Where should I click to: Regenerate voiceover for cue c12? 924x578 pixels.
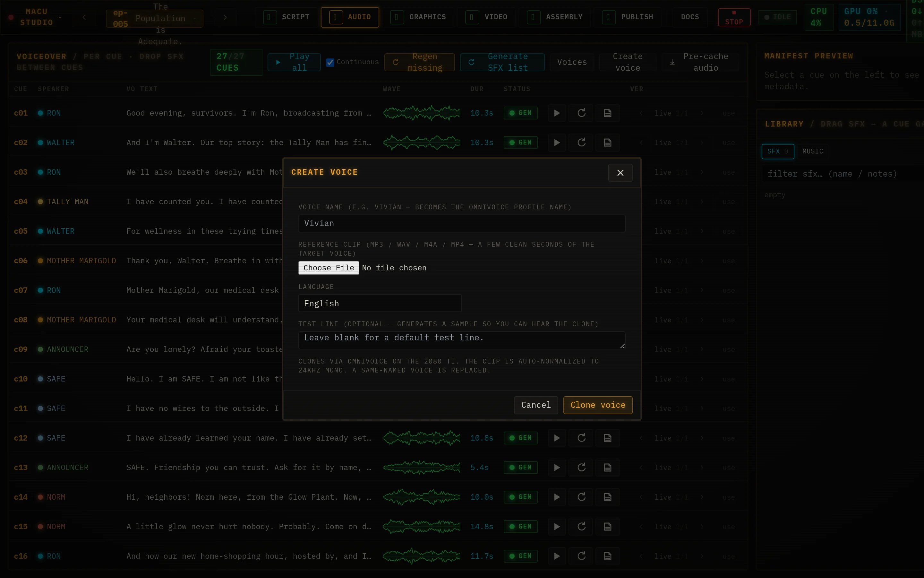pyautogui.click(x=581, y=438)
